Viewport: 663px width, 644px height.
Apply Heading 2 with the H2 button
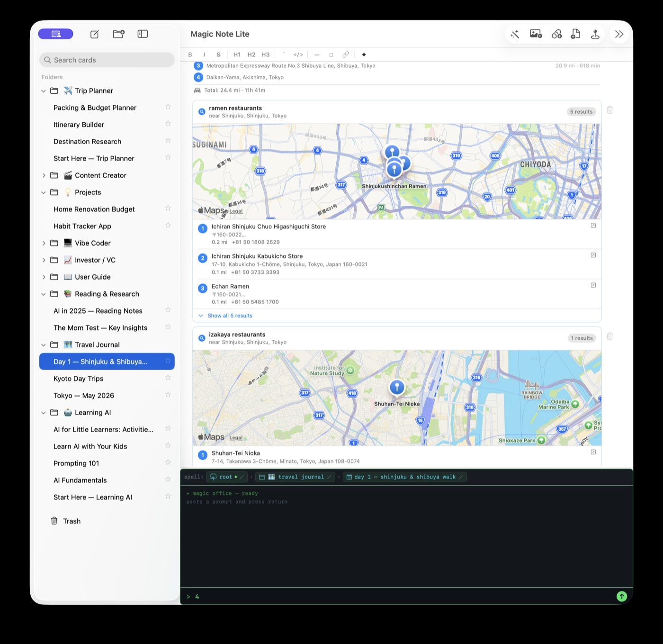click(x=251, y=54)
